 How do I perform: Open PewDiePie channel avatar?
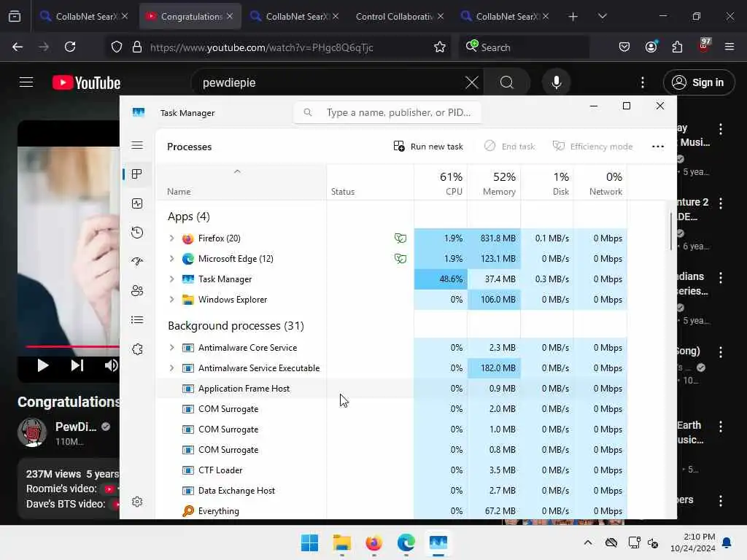(x=32, y=432)
